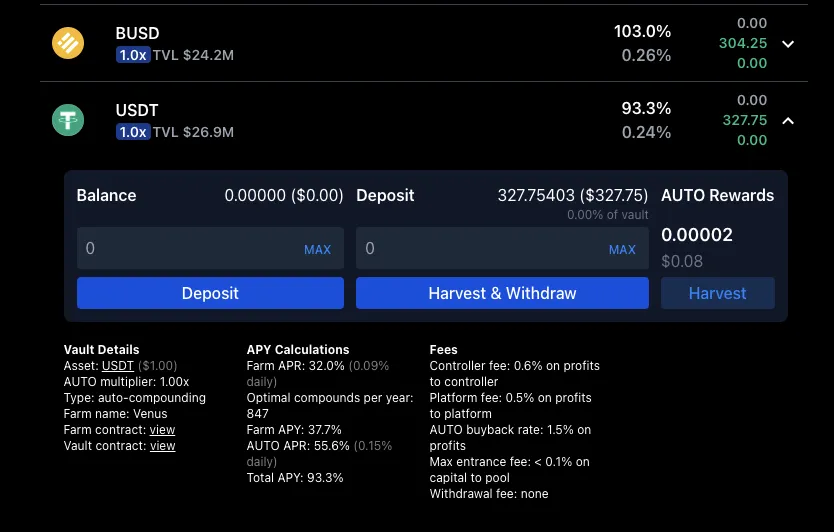This screenshot has height=532, width=834.
Task: Click the BUSD 0.26% daily rate
Action: pos(646,55)
